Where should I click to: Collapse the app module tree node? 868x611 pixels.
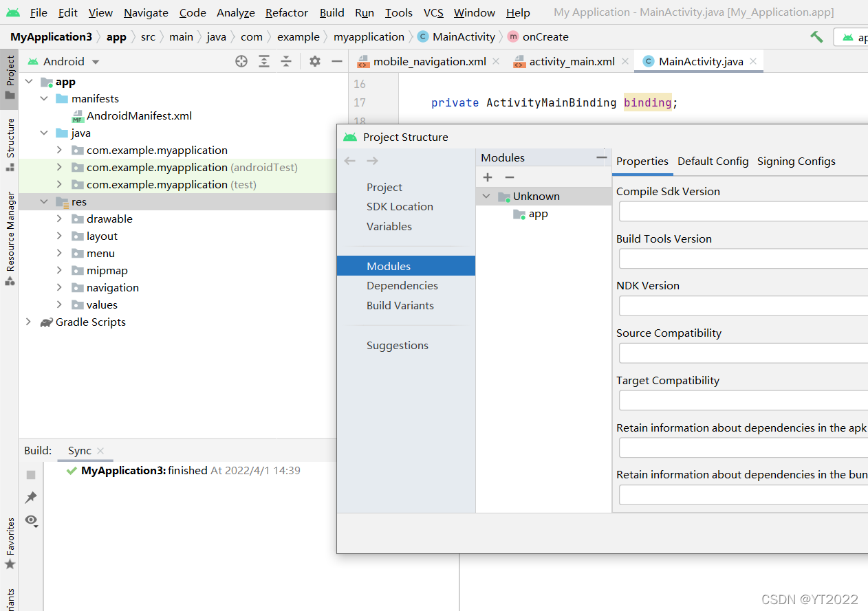coord(29,82)
